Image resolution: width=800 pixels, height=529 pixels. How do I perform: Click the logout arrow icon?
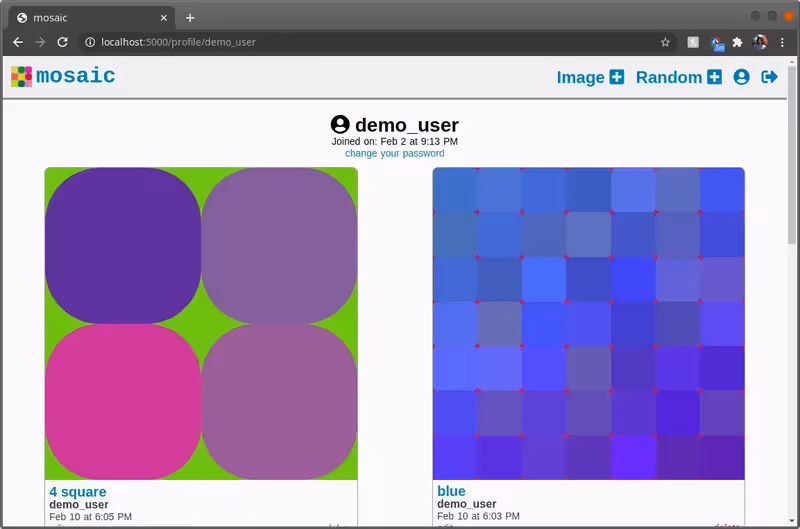(x=769, y=77)
